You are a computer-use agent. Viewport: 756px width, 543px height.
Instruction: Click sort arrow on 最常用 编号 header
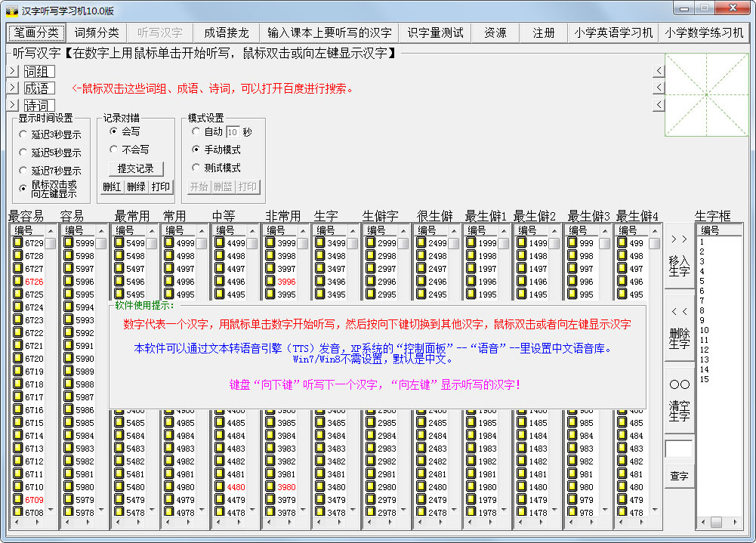click(x=152, y=231)
